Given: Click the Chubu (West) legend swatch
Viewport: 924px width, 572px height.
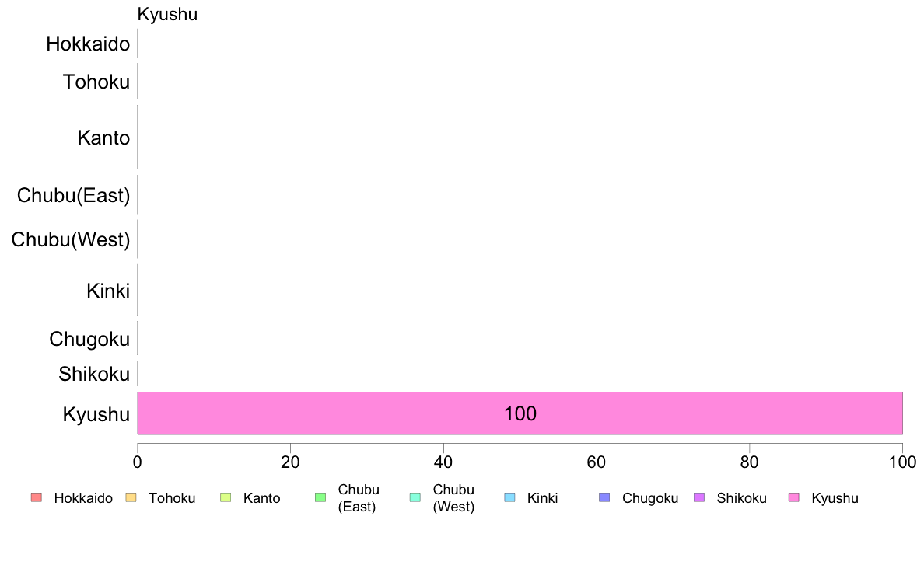Looking at the screenshot, I should pyautogui.click(x=415, y=497).
